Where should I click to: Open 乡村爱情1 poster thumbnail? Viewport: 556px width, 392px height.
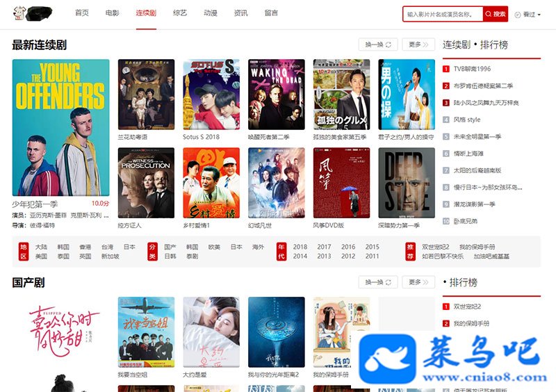pos(211,183)
